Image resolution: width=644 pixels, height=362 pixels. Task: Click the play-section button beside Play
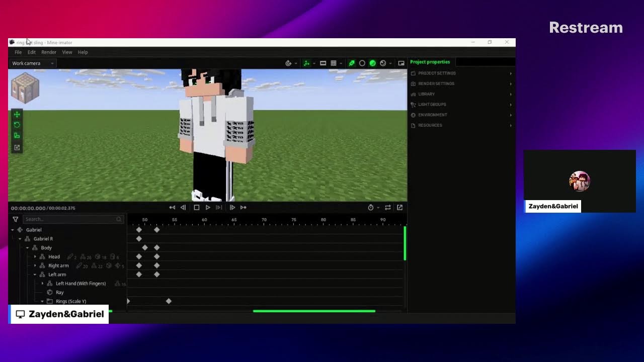[219, 208]
